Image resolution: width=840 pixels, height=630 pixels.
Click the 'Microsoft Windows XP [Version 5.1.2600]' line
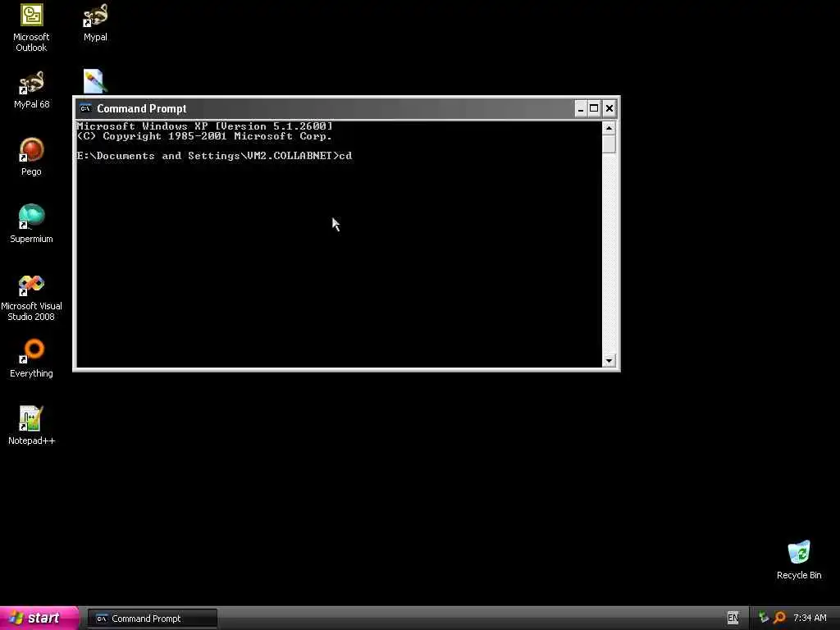204,126
